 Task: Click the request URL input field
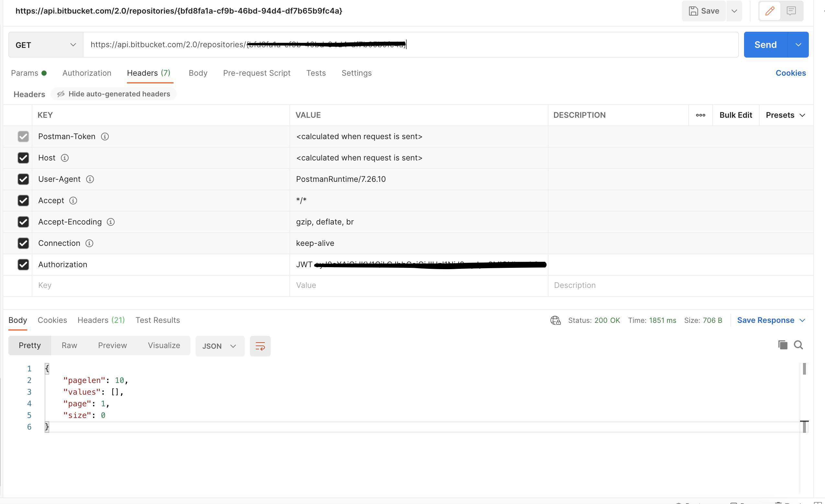[411, 45]
